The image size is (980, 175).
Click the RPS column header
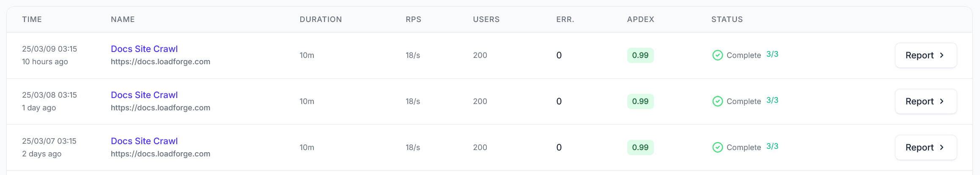(x=413, y=19)
